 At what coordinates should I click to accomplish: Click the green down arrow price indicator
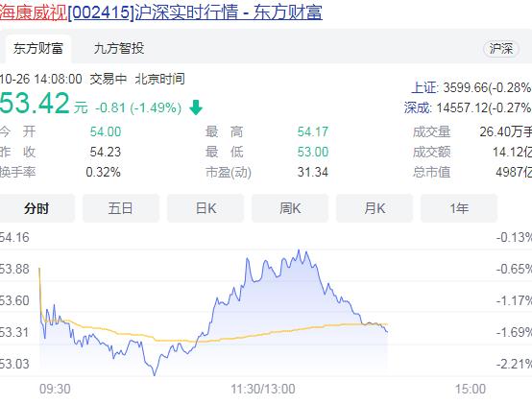click(x=196, y=107)
